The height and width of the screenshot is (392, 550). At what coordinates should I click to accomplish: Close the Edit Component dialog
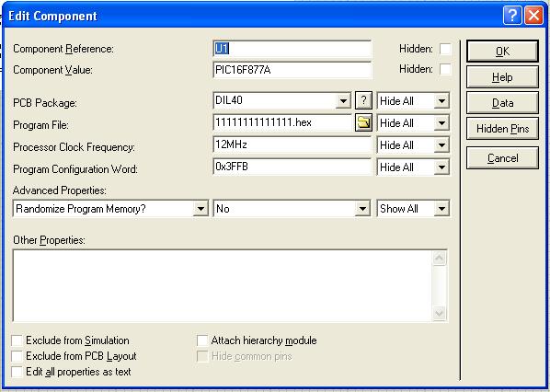pos(533,16)
